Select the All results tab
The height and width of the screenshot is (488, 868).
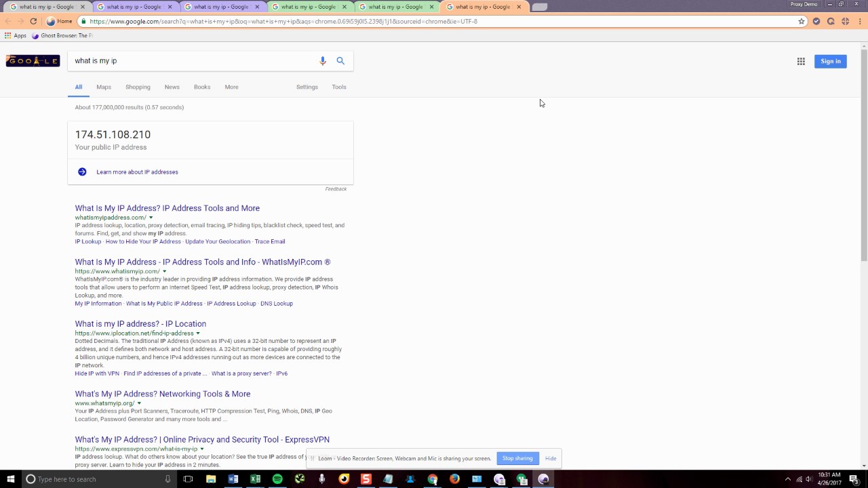click(x=79, y=87)
